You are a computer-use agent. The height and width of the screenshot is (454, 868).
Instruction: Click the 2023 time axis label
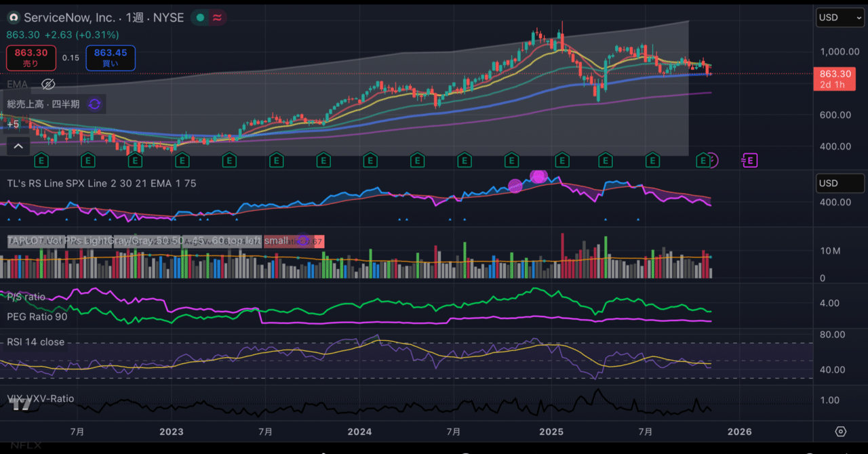pos(172,432)
